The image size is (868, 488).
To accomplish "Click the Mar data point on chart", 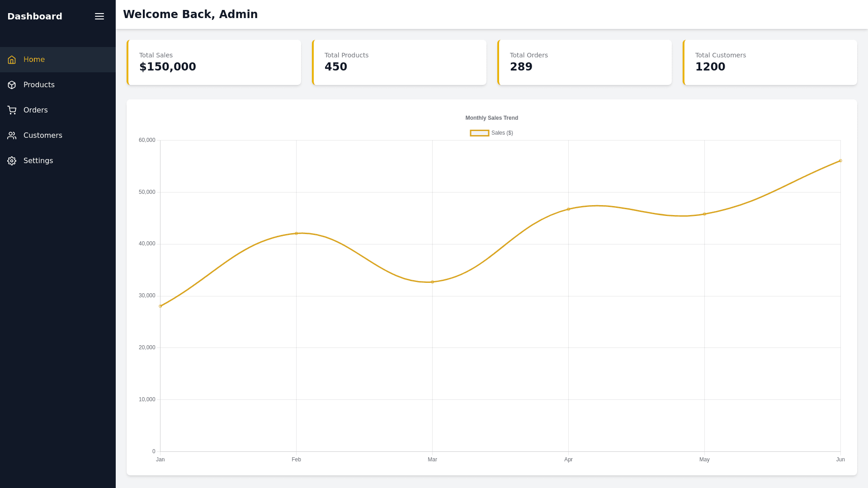I will coord(432,282).
